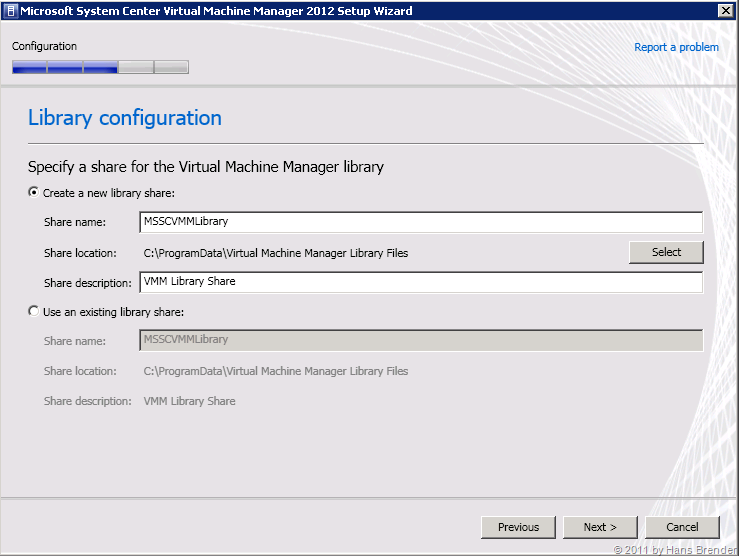Close the Setup Wizard window
The width and height of the screenshot is (739, 556).
725,10
